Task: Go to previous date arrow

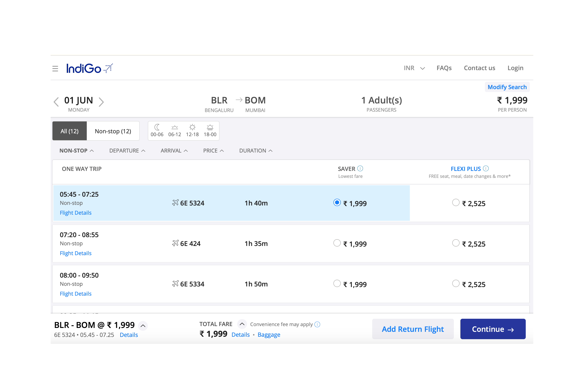Action: click(x=56, y=102)
